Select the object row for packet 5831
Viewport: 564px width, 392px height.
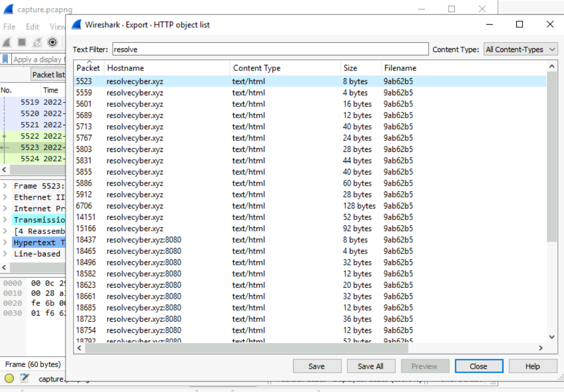(x=310, y=161)
